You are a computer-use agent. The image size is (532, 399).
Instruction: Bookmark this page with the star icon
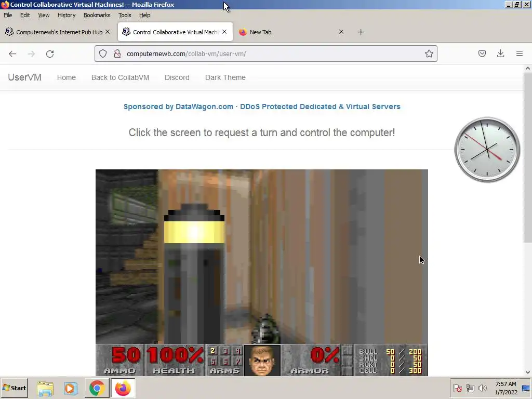click(x=429, y=54)
